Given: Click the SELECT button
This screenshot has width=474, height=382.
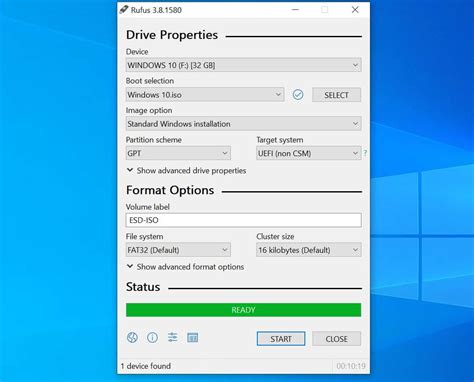Looking at the screenshot, I should [x=336, y=95].
